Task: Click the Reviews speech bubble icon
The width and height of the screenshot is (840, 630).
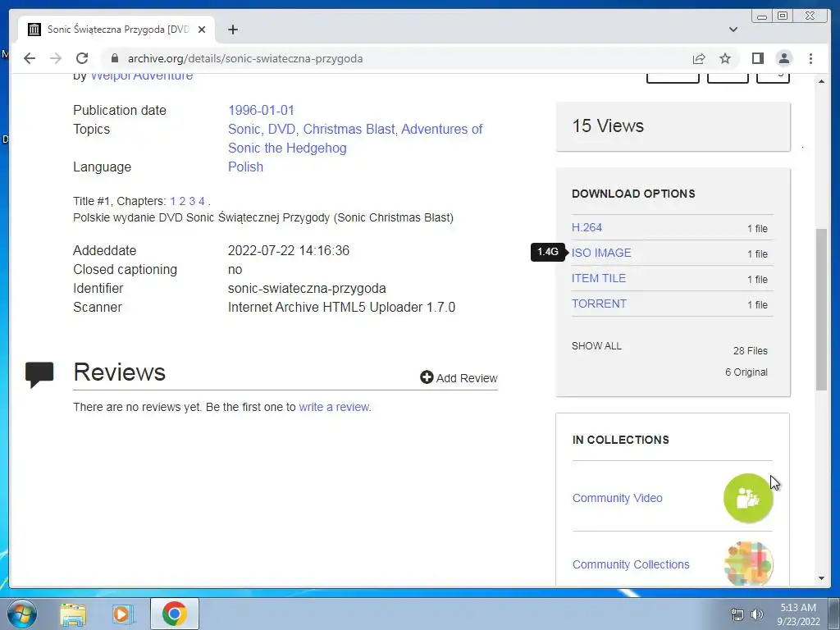Action: tap(39, 374)
